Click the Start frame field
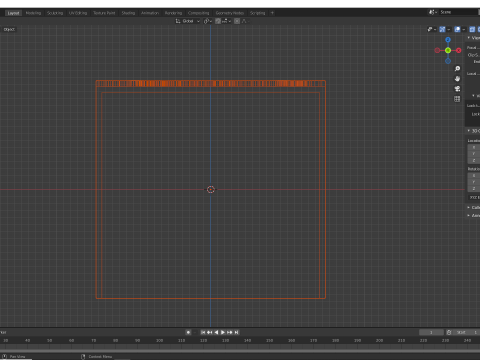 tap(467, 332)
